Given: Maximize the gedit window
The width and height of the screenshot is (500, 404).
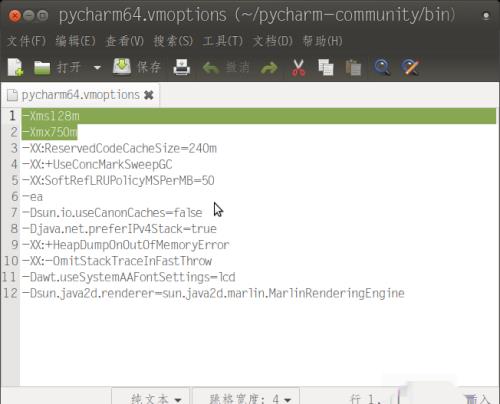Looking at the screenshot, I should (42, 15).
